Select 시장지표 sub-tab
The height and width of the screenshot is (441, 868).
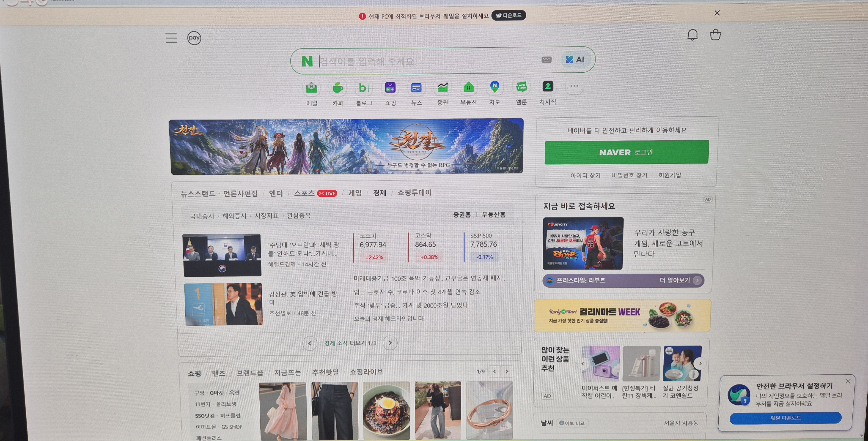pos(266,215)
